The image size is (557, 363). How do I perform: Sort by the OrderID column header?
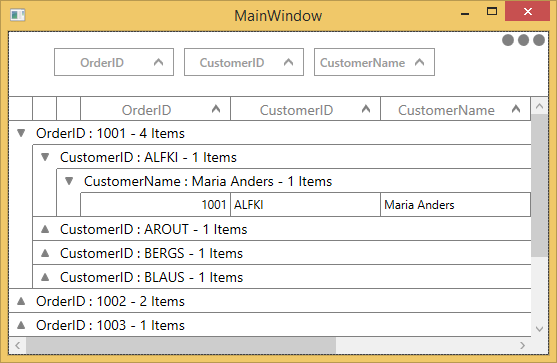click(x=156, y=109)
